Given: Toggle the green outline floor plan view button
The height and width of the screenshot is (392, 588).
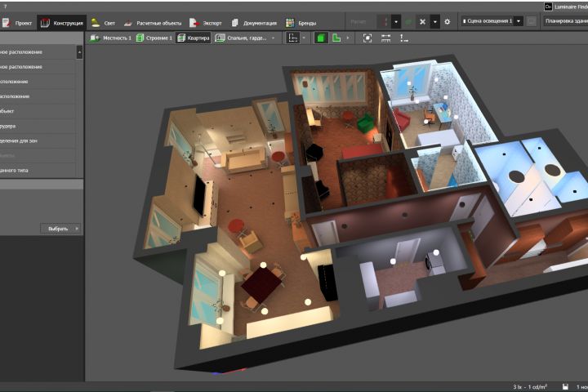Looking at the screenshot, I should pyautogui.click(x=336, y=38).
